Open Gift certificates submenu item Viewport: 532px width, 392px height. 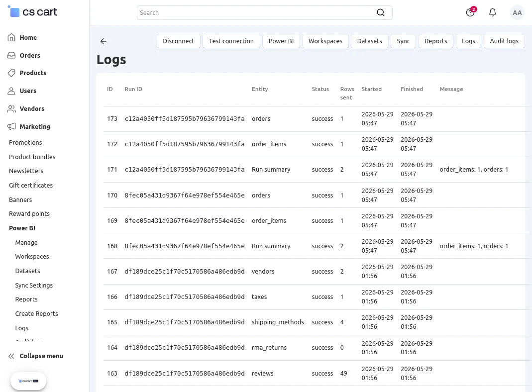pos(31,185)
